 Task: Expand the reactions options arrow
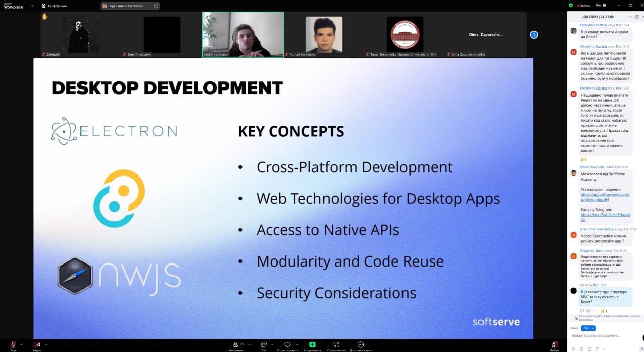[x=296, y=344]
